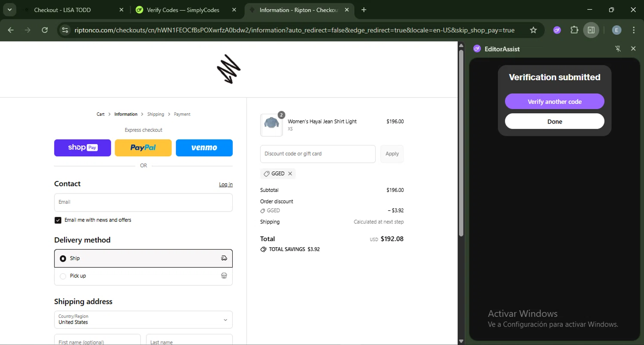Close the Verify Codes — SimplyCodes tab
This screenshot has height=345, width=644.
234,10
